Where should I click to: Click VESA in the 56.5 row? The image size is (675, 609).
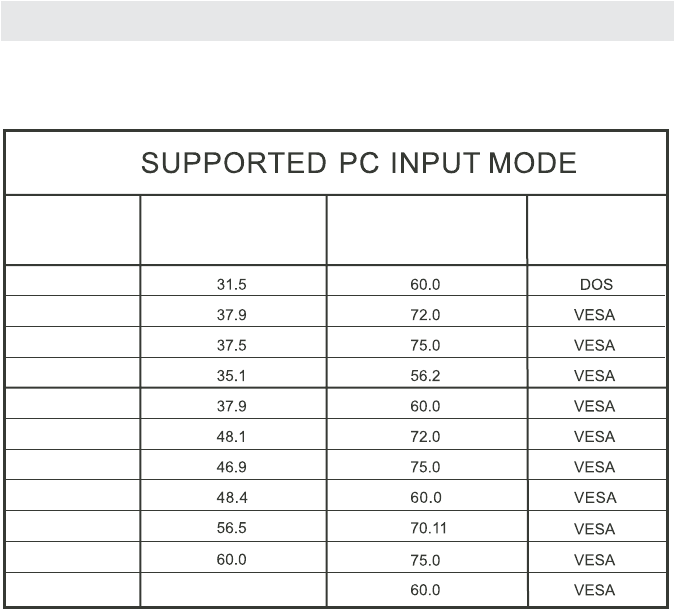coord(594,529)
